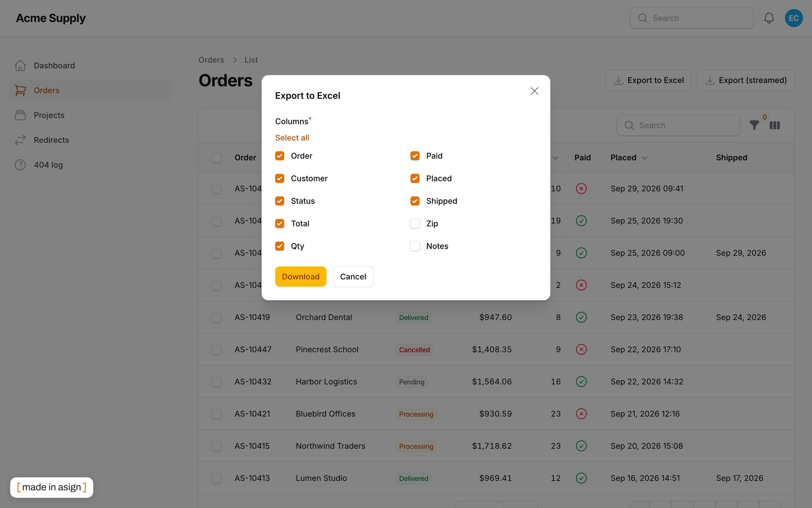
Task: Click the paid icon for AS-10413
Action: 581,478
